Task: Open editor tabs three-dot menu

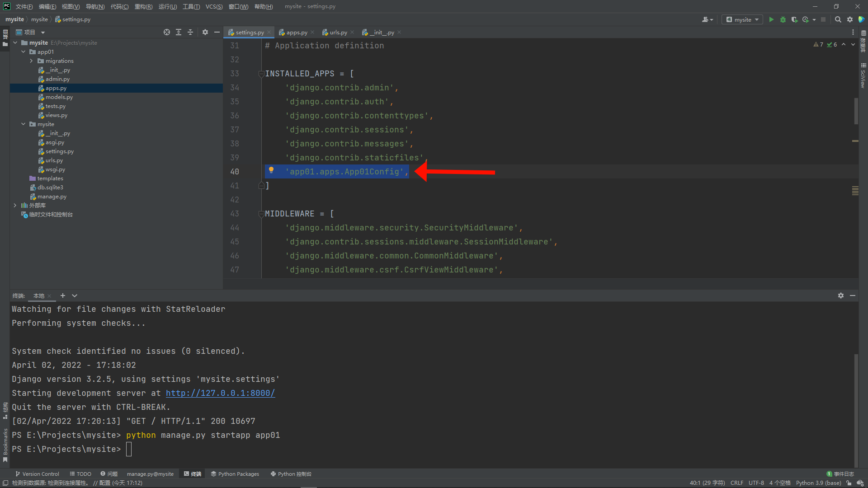Action: [853, 32]
